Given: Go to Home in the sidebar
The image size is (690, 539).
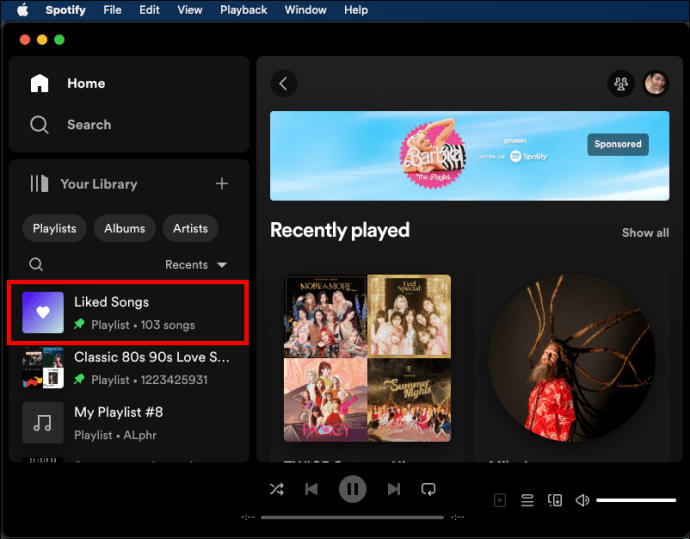Looking at the screenshot, I should 68,83.
